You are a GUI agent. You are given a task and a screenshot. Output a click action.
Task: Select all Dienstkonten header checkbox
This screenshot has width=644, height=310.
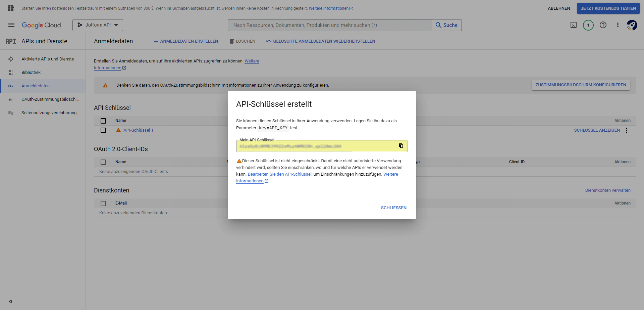coord(103,204)
